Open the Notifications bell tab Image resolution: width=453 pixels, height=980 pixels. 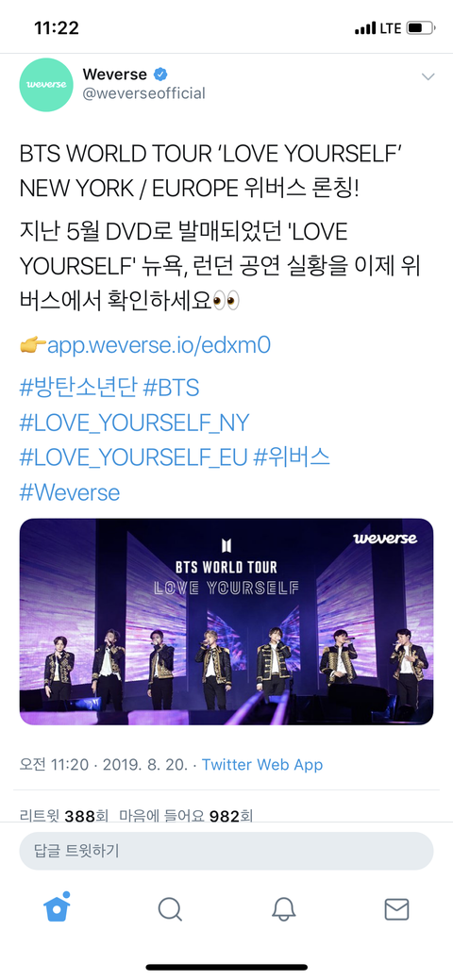(x=283, y=908)
